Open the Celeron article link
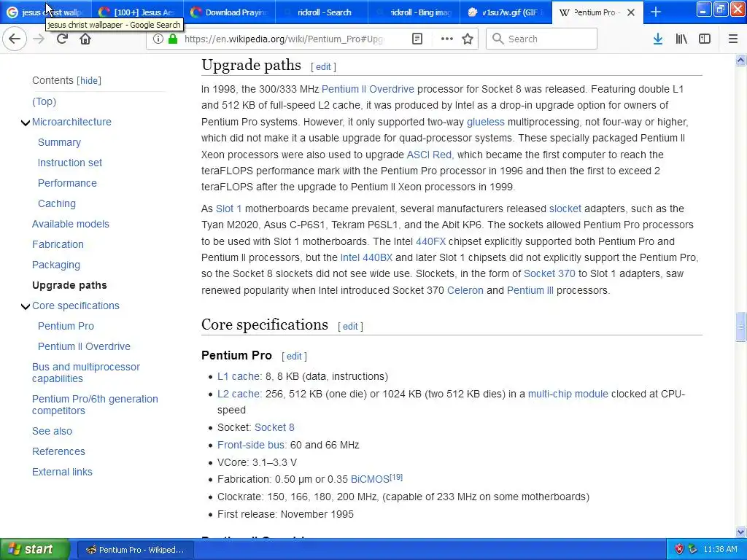Viewport: 747px width, 560px height. (465, 291)
